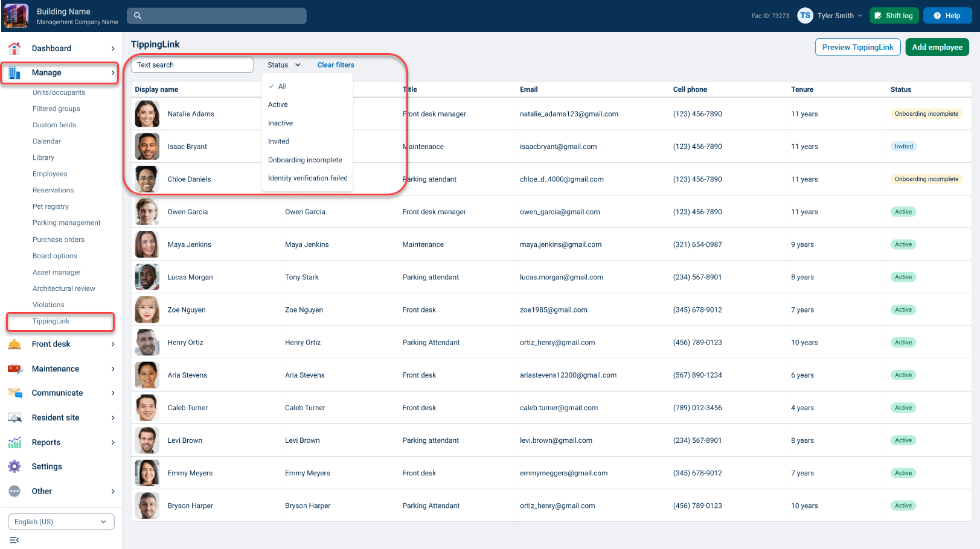The width and height of the screenshot is (980, 549).
Task: Click Bryson Harper profile photo
Action: coord(147,506)
